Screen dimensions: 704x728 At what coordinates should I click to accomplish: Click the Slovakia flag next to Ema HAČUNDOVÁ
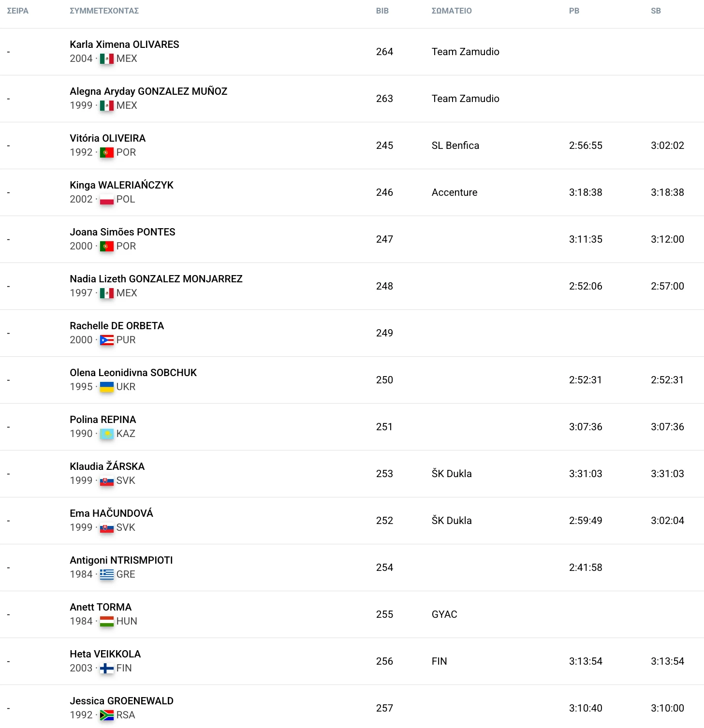click(107, 528)
